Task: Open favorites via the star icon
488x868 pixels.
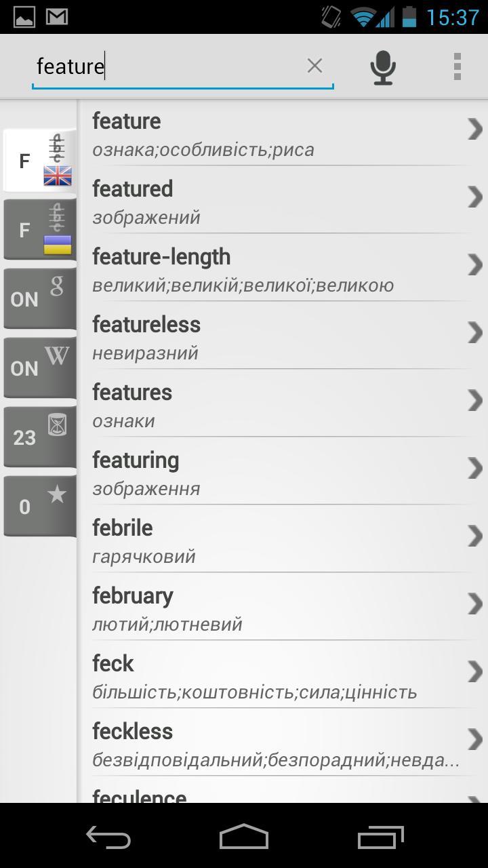Action: coord(39,505)
